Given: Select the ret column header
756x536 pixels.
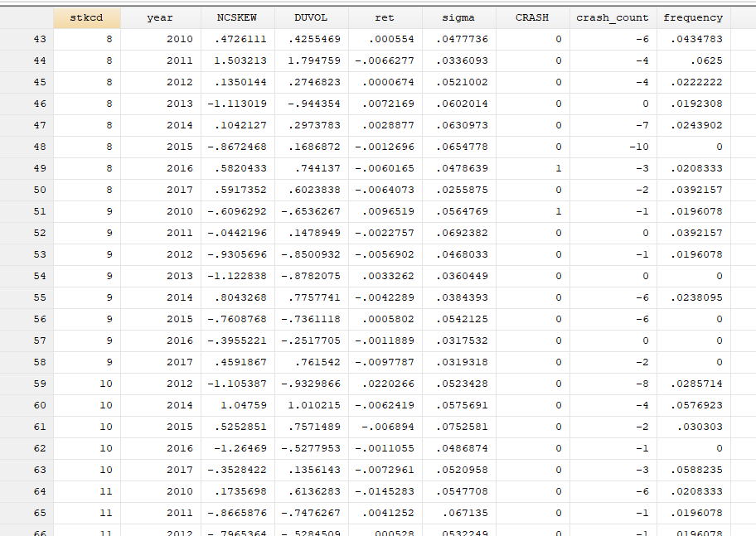Looking at the screenshot, I should (x=385, y=18).
